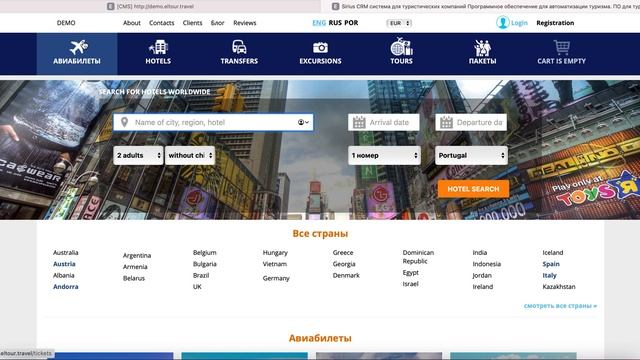This screenshot has width=640, height=360.
Task: Select Kazakhstan in country list
Action: pyautogui.click(x=559, y=287)
